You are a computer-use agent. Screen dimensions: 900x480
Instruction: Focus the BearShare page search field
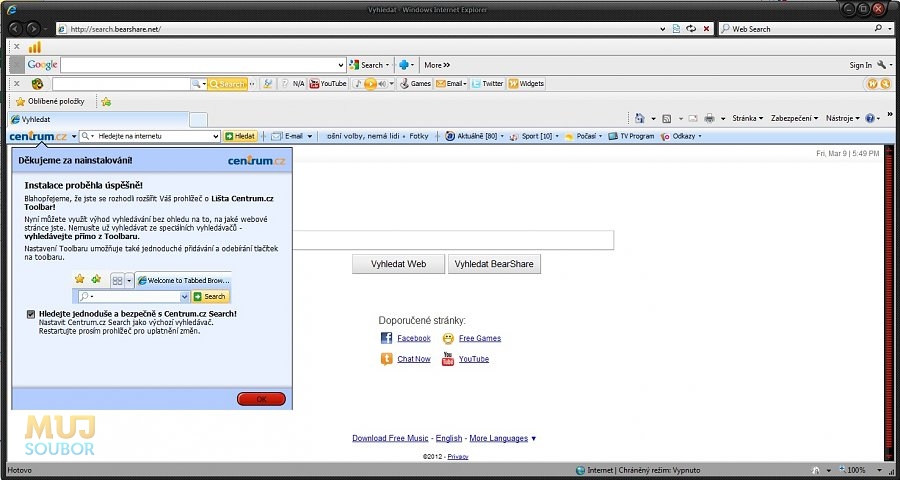(x=453, y=240)
